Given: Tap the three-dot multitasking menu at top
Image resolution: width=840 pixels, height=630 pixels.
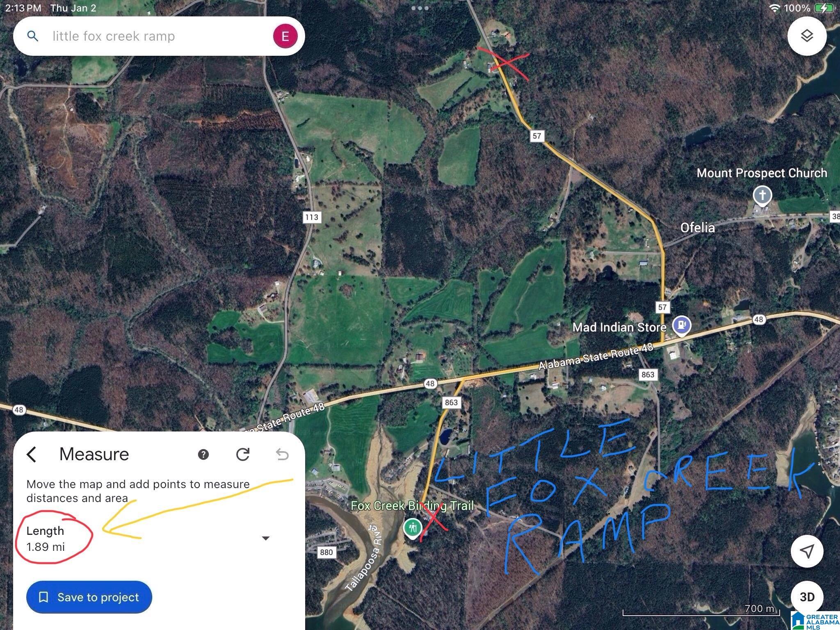Looking at the screenshot, I should 420,8.
